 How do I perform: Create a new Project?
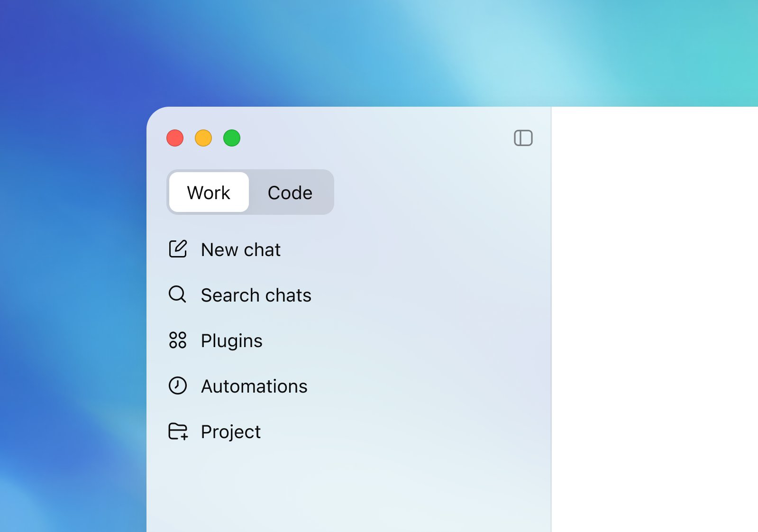pyautogui.click(x=231, y=432)
